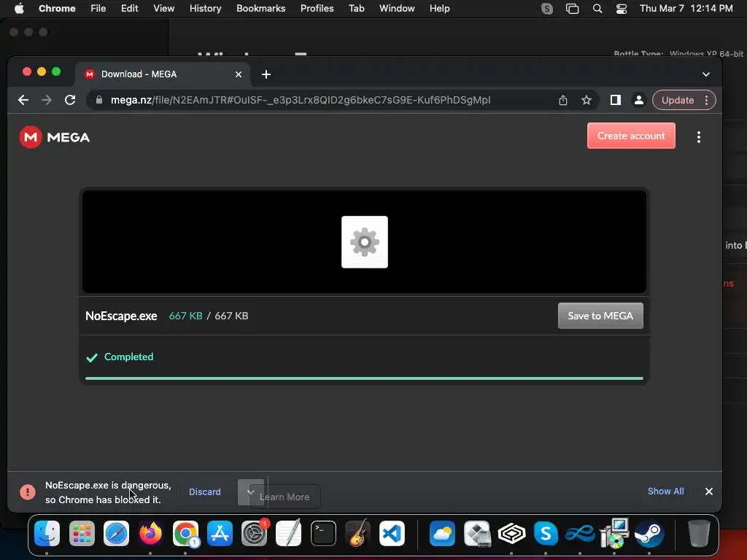This screenshot has width=747, height=560.
Task: Click the NoEscape.exe file name
Action: pyautogui.click(x=121, y=316)
